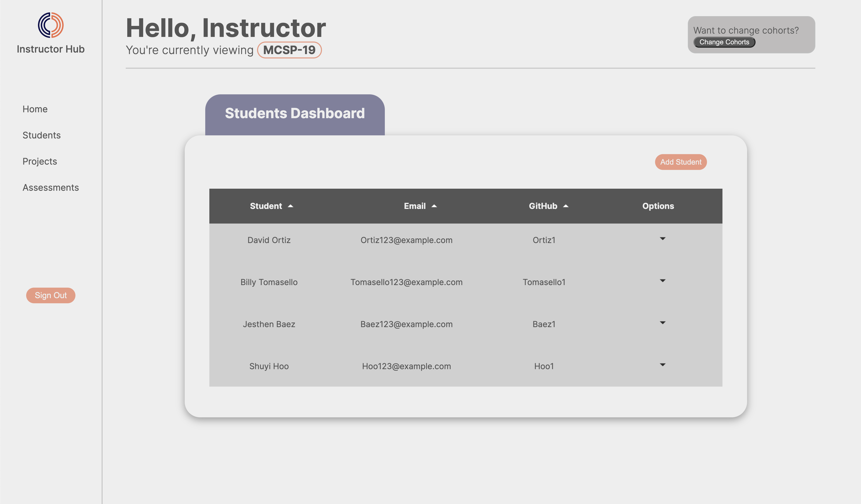The width and height of the screenshot is (861, 504).
Task: Click the Options column header
Action: click(x=658, y=206)
